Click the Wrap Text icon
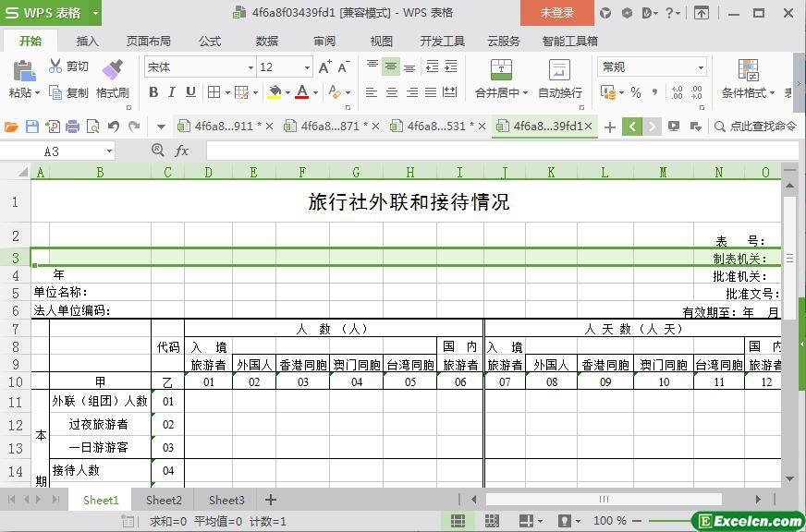806x532 pixels. point(559,70)
